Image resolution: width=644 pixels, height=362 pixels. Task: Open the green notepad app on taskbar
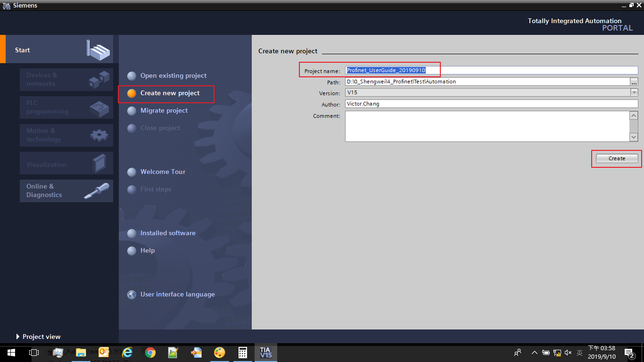(173, 353)
